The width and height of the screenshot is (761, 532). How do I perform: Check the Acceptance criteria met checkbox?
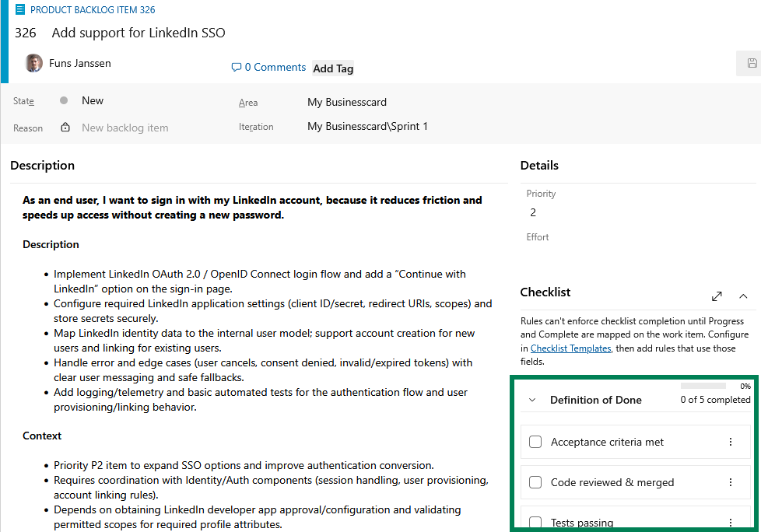(535, 441)
